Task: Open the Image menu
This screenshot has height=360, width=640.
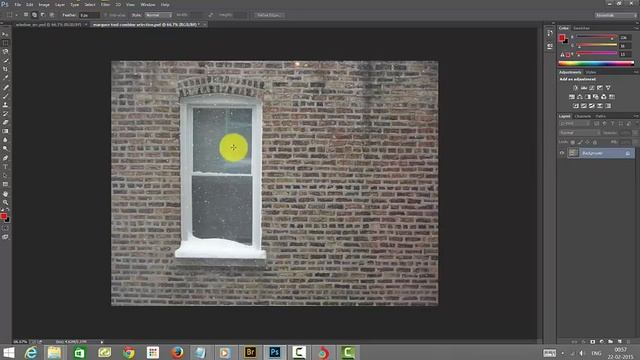Action: coord(44,4)
